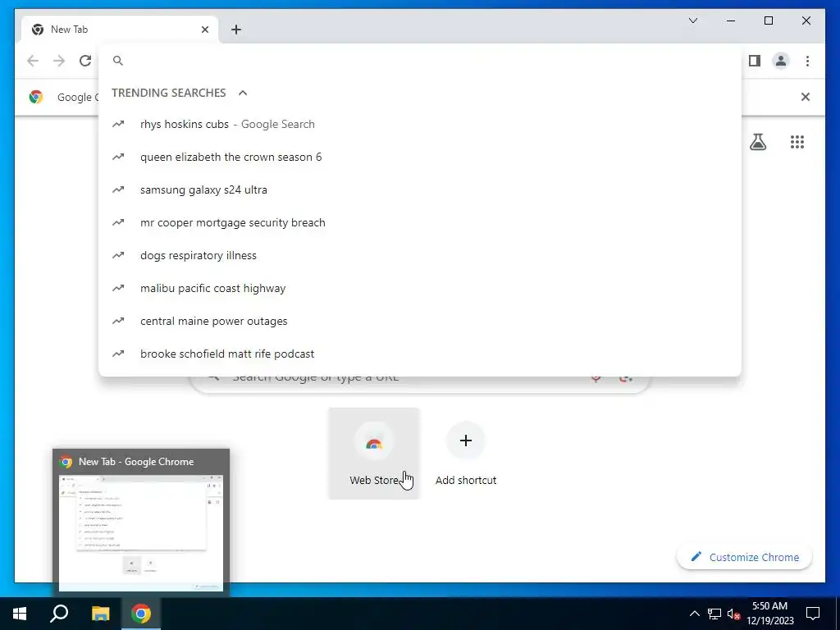Dismiss the Google Chrome info bar
Image resolution: width=840 pixels, height=630 pixels.
(x=806, y=97)
